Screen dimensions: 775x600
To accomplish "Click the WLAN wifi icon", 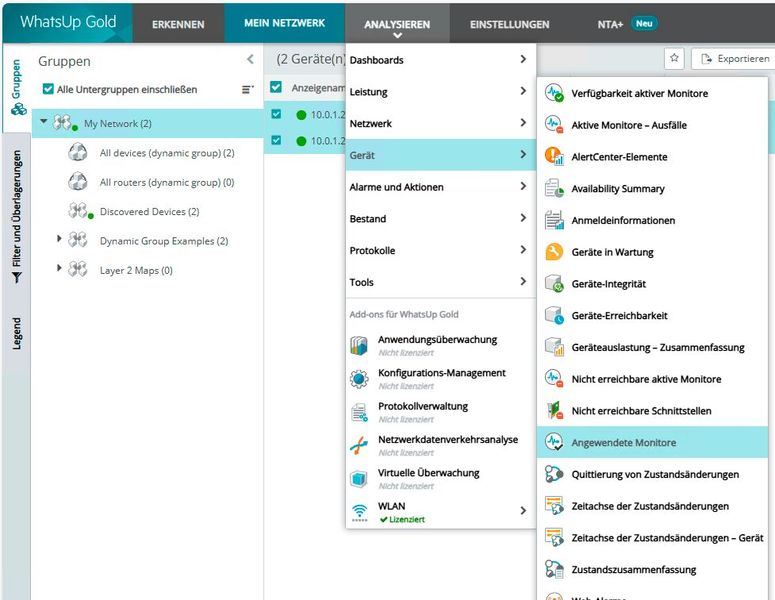I will coord(359,513).
